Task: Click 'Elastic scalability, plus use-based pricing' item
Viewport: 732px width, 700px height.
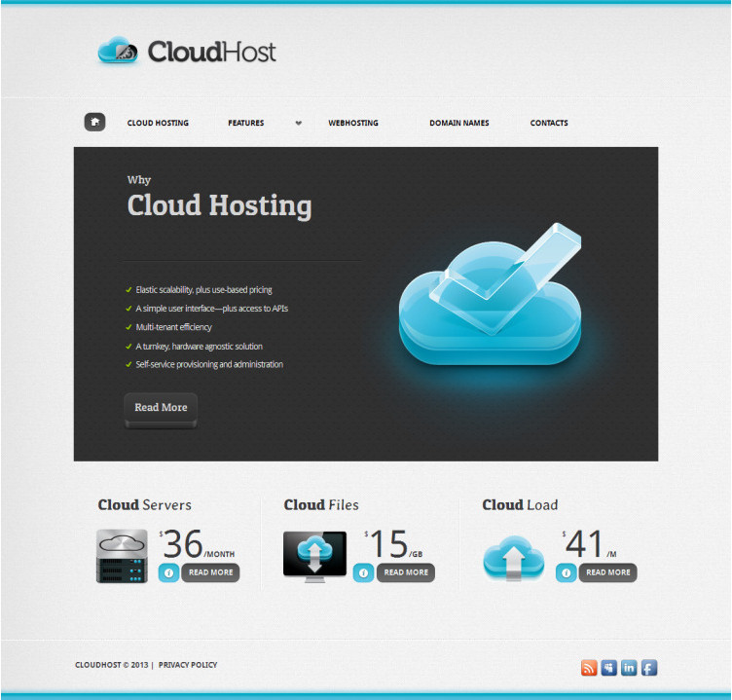Action: pyautogui.click(x=203, y=290)
